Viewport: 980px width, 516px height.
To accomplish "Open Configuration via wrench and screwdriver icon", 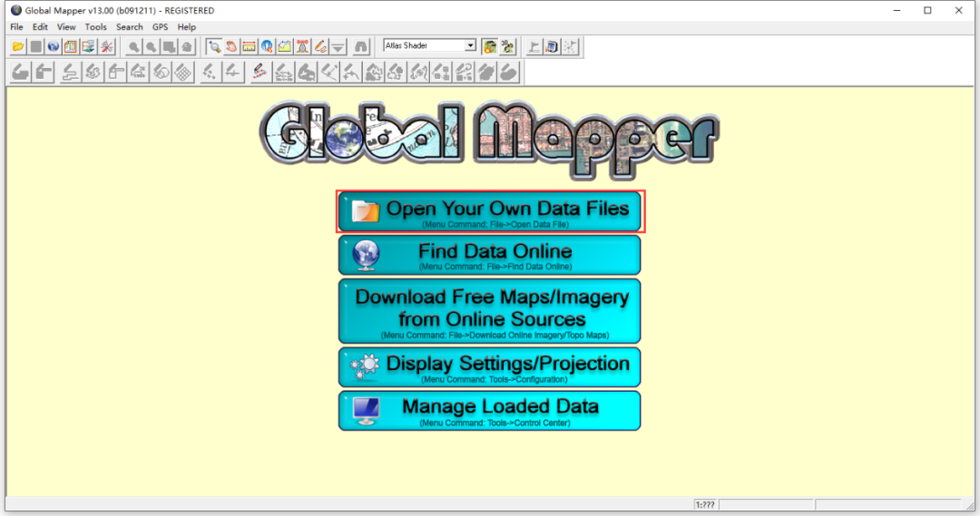I will [x=107, y=46].
